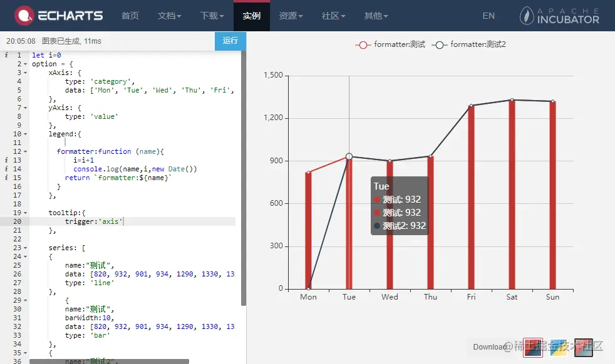Click the info marker on line 1
615x364 pixels.
6,55
